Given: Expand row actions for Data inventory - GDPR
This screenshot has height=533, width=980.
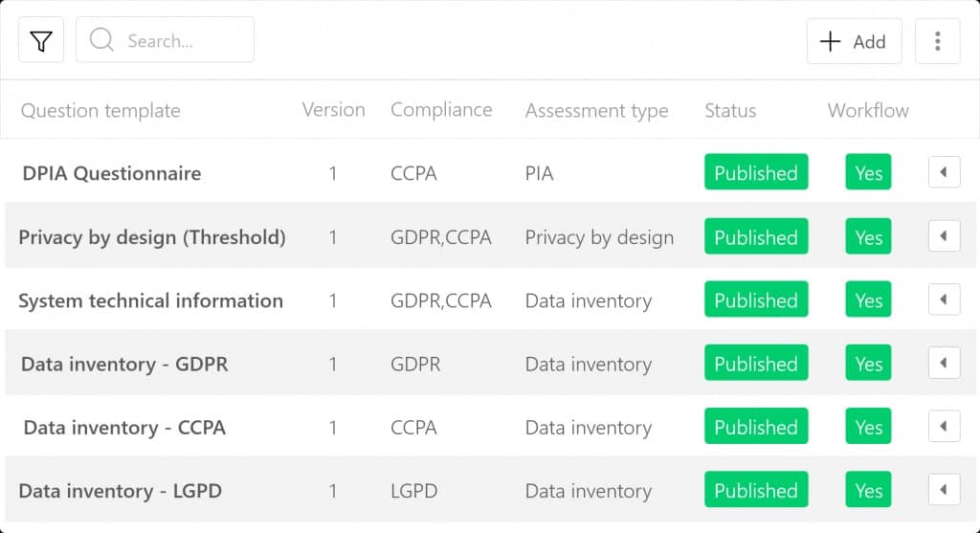Looking at the screenshot, I should click(944, 363).
